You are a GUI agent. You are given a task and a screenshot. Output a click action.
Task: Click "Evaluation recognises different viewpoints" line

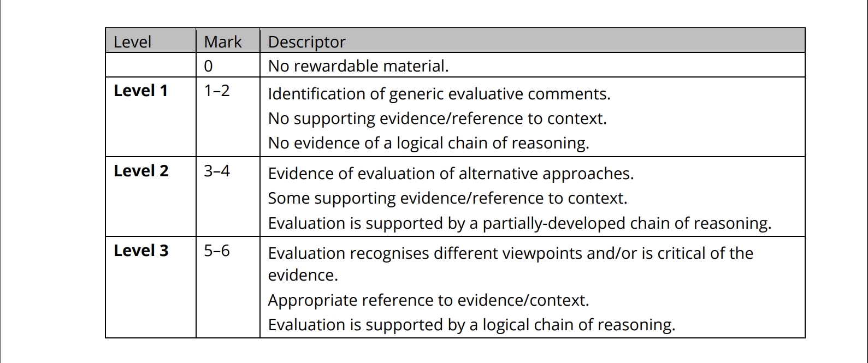click(x=511, y=253)
